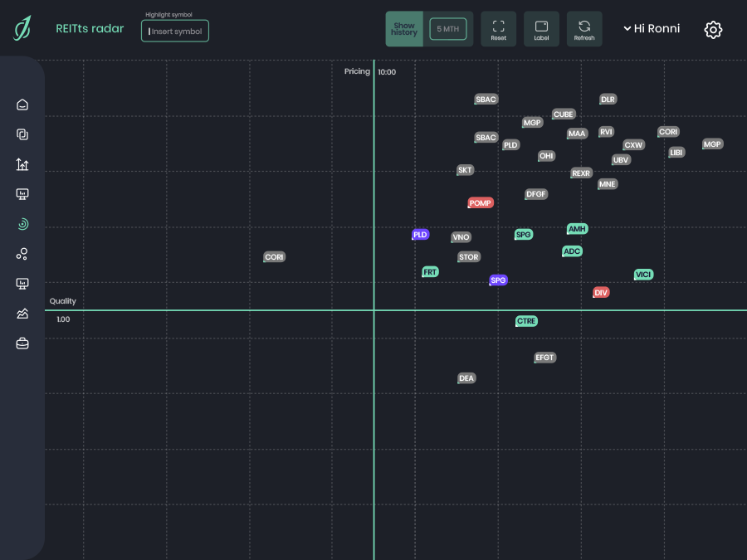Open the home icon in sidebar
The width and height of the screenshot is (747, 560).
pos(22,105)
